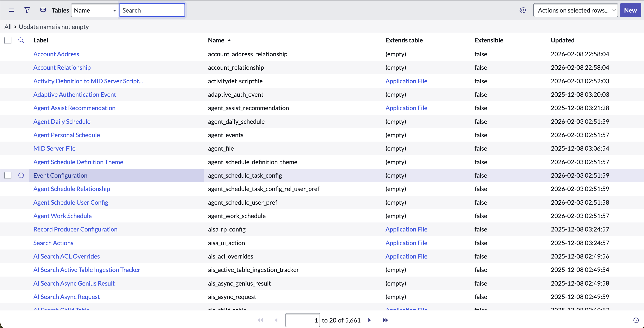Click the stopwatch response-time icon

(636, 320)
